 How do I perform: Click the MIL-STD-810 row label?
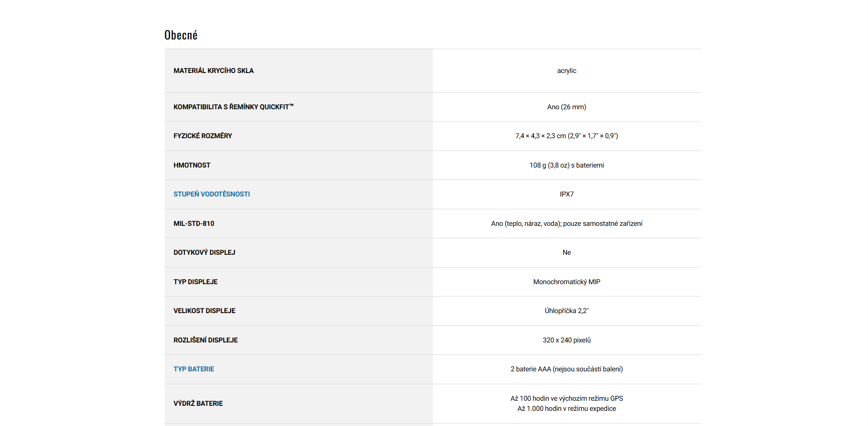(x=194, y=224)
